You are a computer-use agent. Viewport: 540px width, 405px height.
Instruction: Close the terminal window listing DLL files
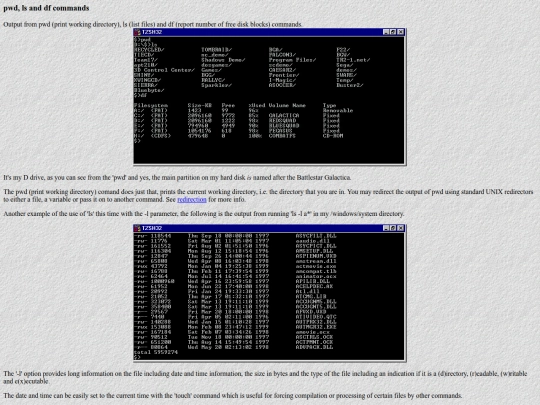click(x=401, y=228)
